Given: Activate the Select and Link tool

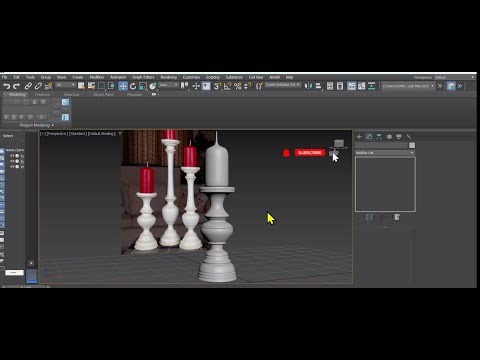Looking at the screenshot, I should point(28,86).
